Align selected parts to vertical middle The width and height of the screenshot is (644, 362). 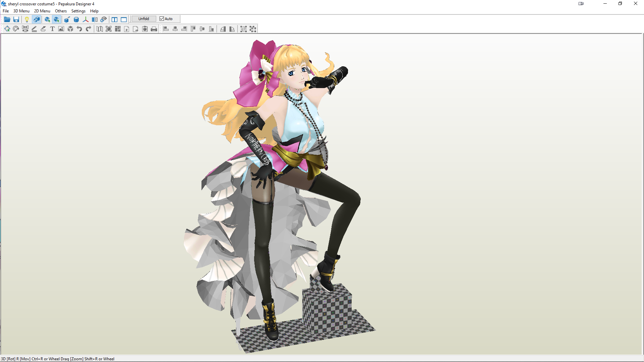(x=202, y=29)
